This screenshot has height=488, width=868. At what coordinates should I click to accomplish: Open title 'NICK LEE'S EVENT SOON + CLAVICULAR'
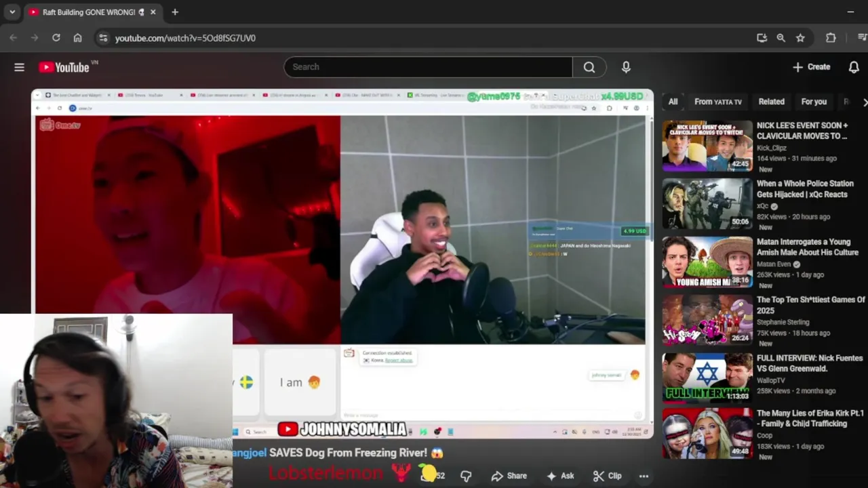[x=802, y=131]
